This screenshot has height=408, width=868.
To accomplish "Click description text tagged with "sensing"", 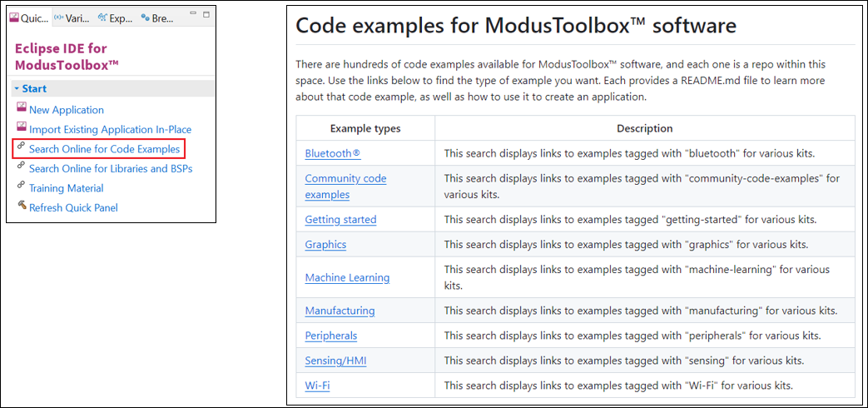I will (623, 361).
